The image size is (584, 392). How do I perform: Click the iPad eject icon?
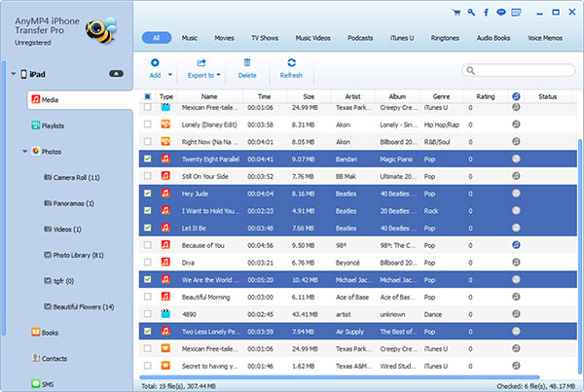pos(116,73)
